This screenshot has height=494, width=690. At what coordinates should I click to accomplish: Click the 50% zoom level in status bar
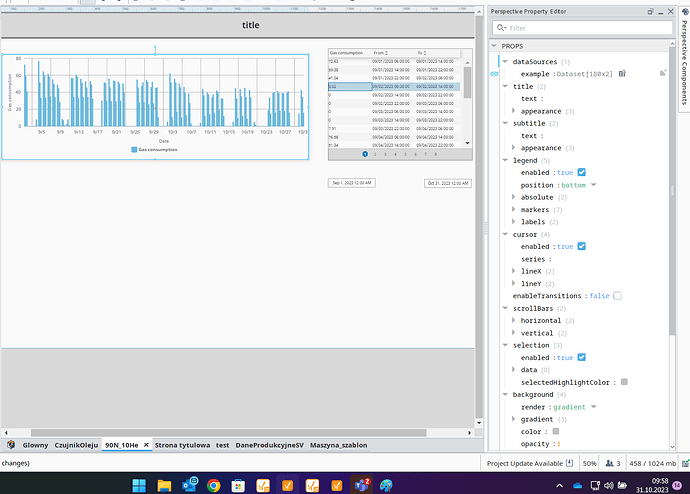pos(589,463)
